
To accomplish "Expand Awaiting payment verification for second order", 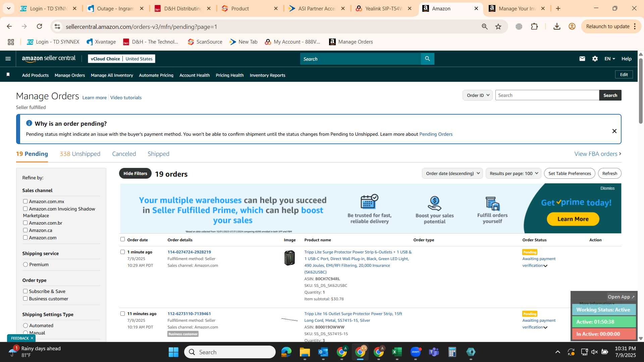I will coord(545,327).
